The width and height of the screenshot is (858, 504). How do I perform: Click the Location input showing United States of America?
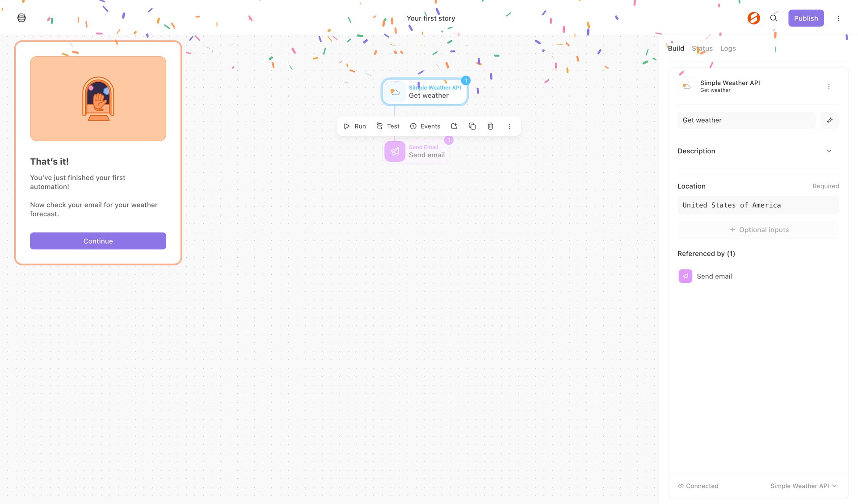[x=758, y=205]
